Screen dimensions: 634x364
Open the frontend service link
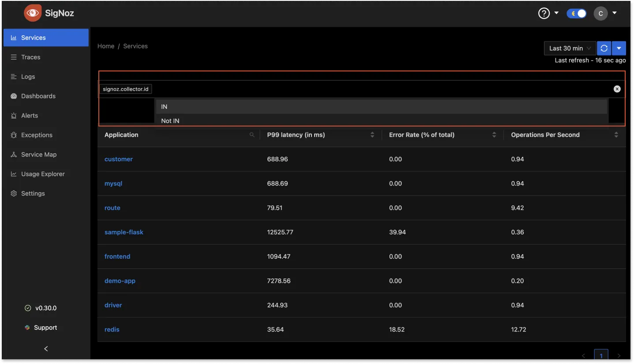tap(117, 256)
